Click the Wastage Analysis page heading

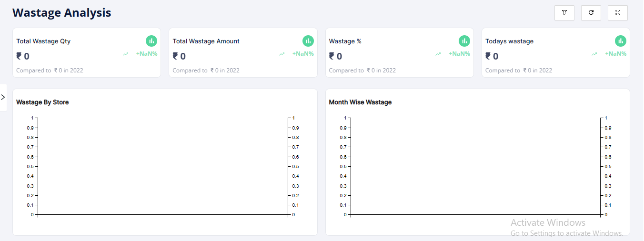[61, 13]
